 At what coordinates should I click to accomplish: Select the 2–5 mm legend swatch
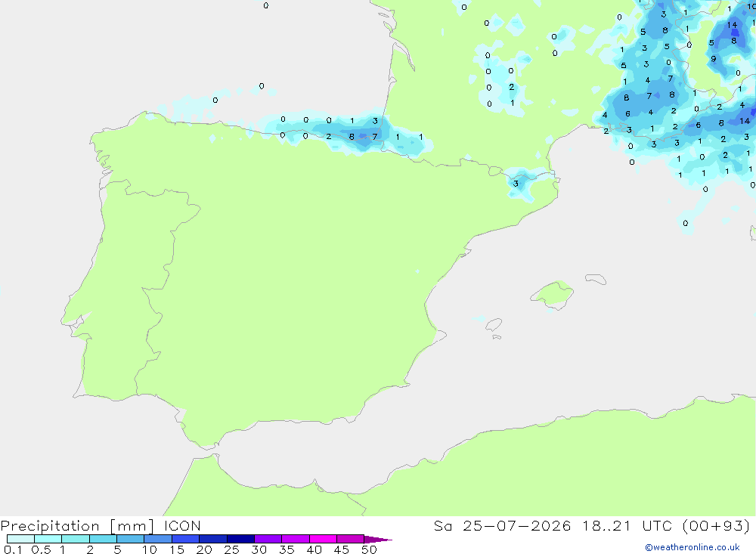click(103, 539)
